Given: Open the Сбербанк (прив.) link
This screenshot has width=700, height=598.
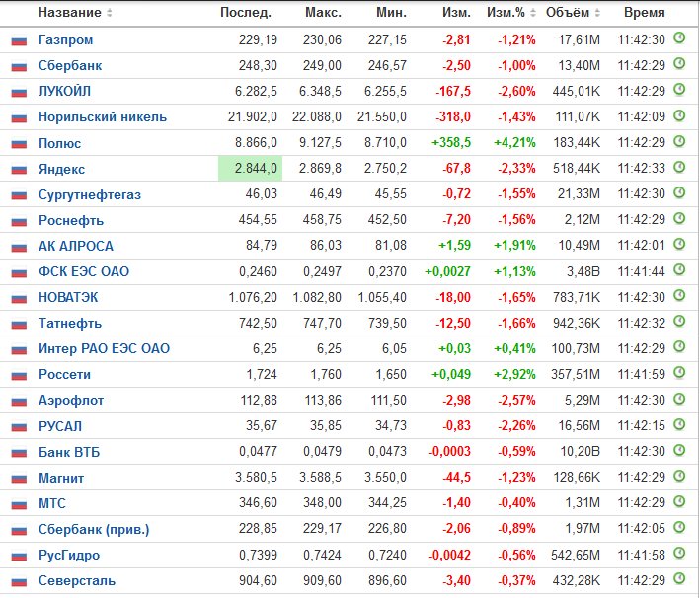Looking at the screenshot, I should [x=94, y=530].
